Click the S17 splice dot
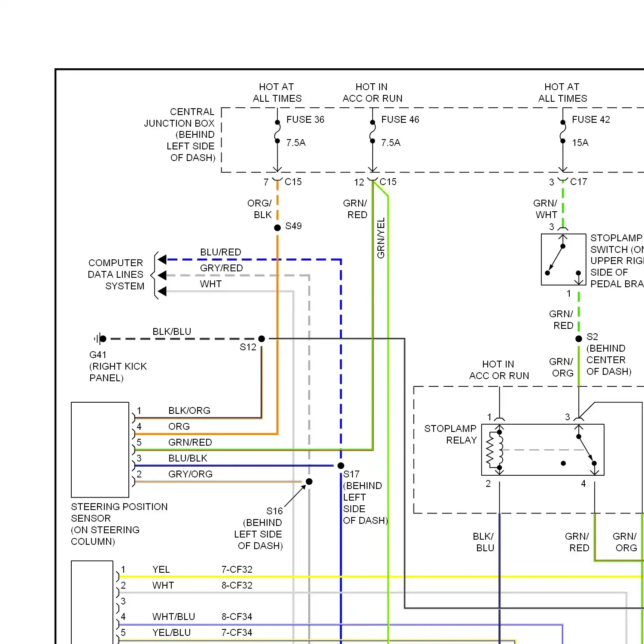 pos(341,466)
